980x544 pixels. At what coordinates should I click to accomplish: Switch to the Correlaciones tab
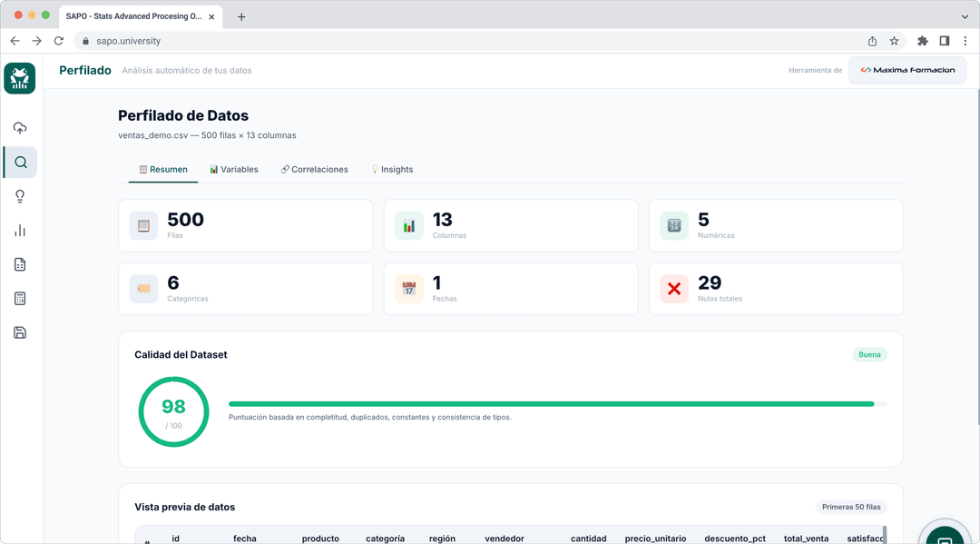314,170
